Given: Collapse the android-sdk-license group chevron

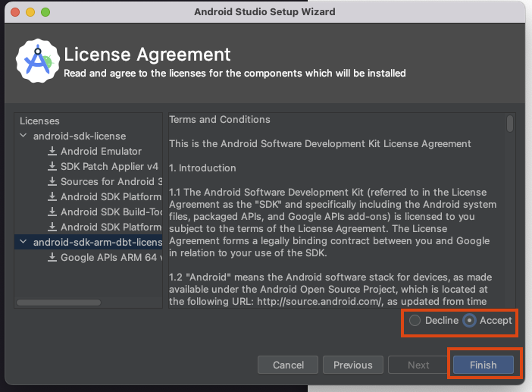Looking at the screenshot, I should (x=23, y=136).
